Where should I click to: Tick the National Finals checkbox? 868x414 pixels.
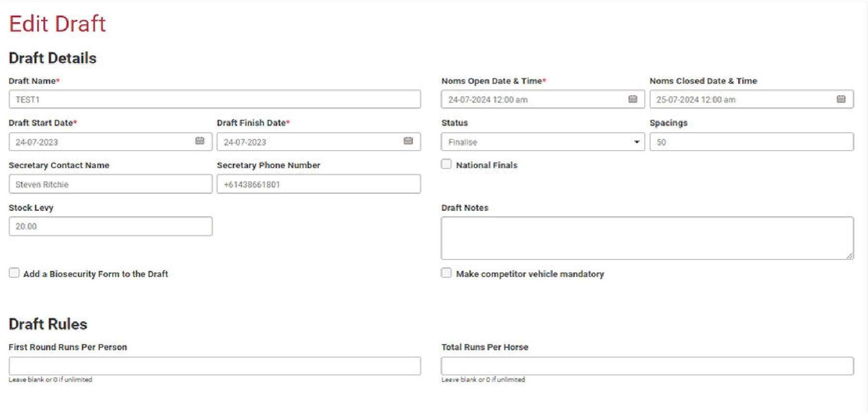coord(446,164)
